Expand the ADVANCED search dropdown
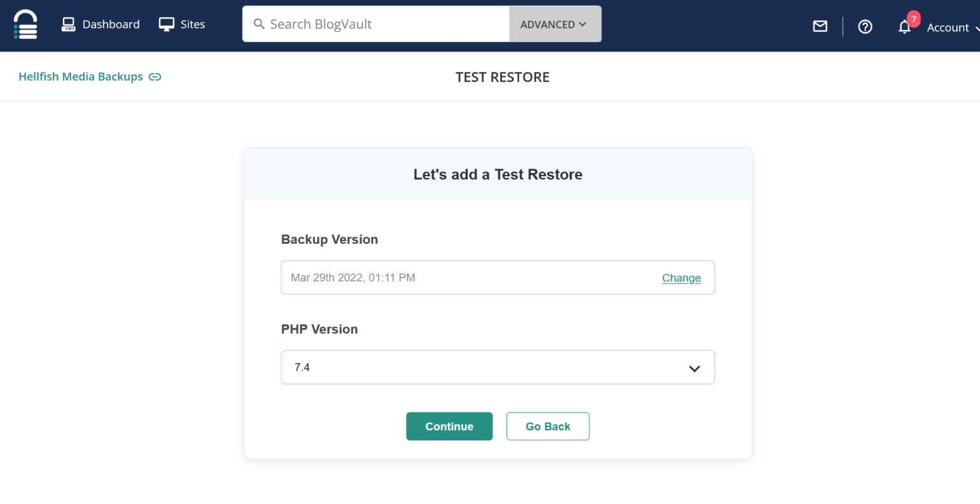This screenshot has width=980, height=504. coord(555,24)
